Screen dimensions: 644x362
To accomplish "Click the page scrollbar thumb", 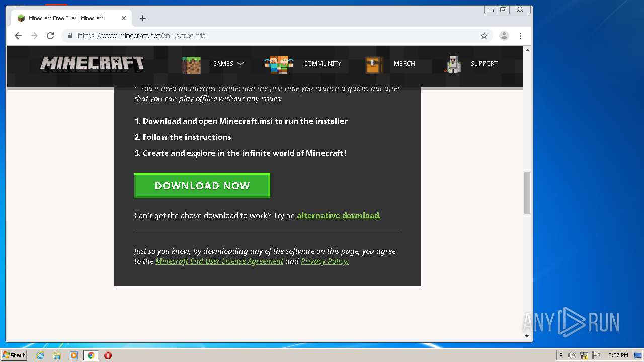I will 527,193.
